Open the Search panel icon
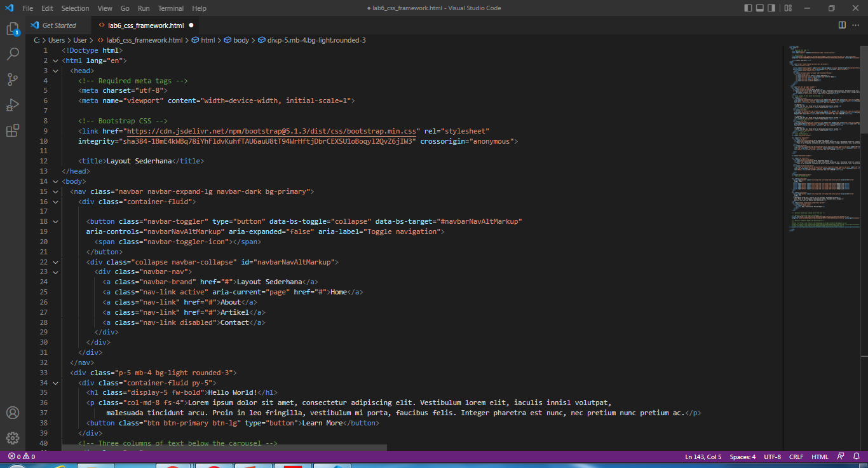The height and width of the screenshot is (468, 868). pyautogui.click(x=13, y=54)
